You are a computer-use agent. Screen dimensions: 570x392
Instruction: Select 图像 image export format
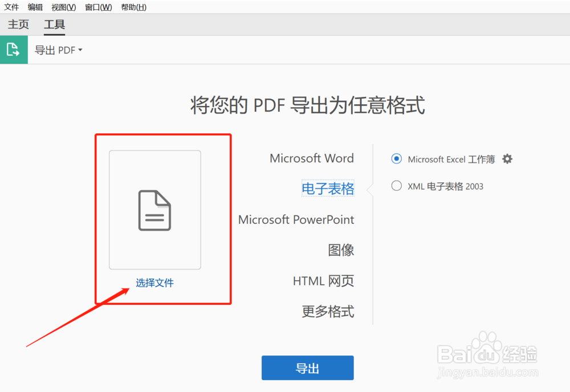(341, 250)
